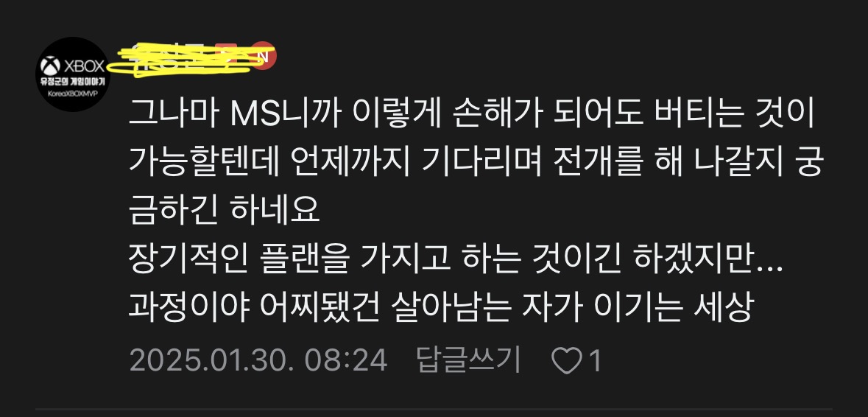Click the 유정군의 게임이야기 text in avatar
Image resolution: width=868 pixels, height=417 pixels.
tap(72, 83)
